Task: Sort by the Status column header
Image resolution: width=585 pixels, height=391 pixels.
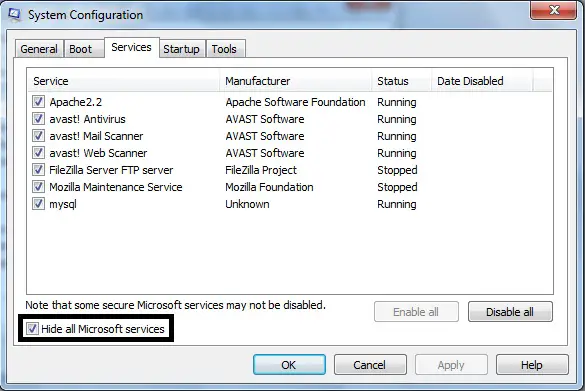Action: coord(401,81)
